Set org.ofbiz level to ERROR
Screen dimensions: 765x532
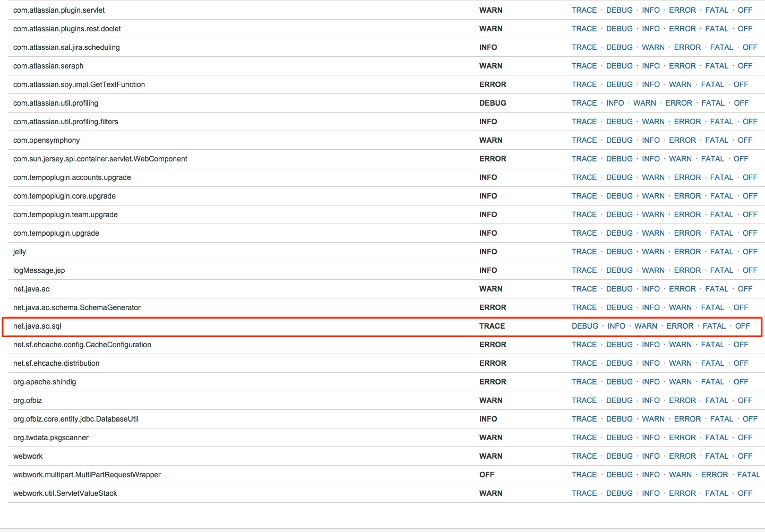click(x=682, y=400)
